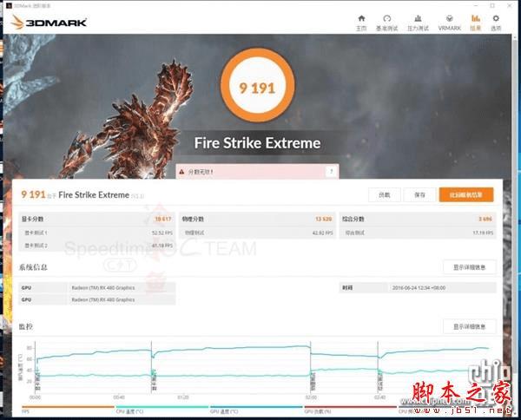The height and width of the screenshot is (420, 521).
Task: Select the 9 191 score circle
Action: click(x=258, y=85)
